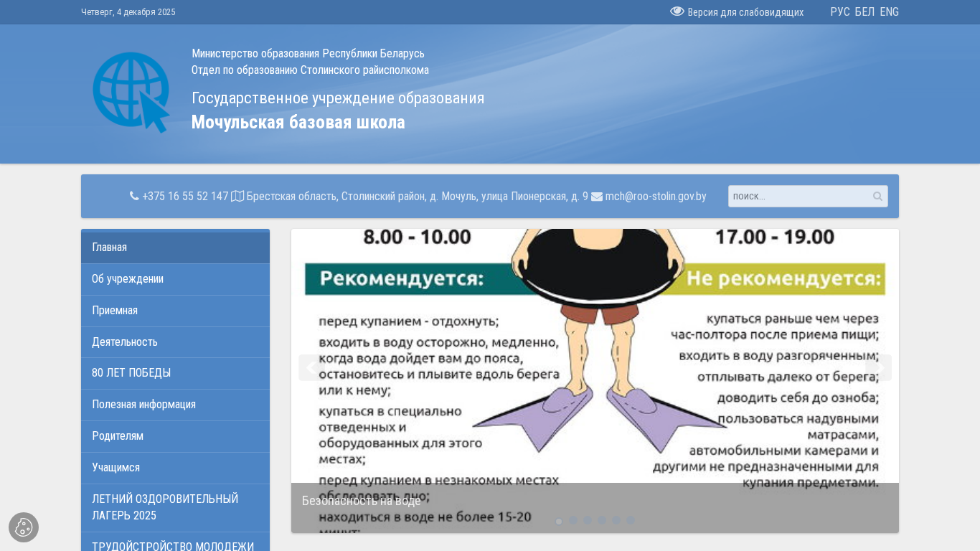Click the Безопасность на воде slide caption
The height and width of the screenshot is (551, 980).
[x=362, y=501]
